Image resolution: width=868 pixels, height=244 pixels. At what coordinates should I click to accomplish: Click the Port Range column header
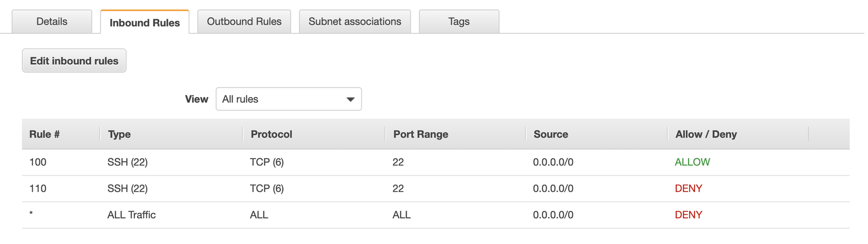421,134
